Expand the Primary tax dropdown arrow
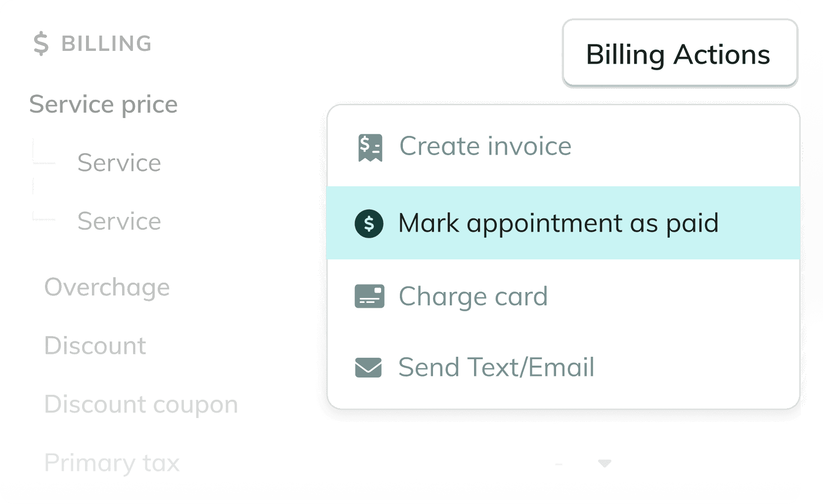This screenshot has width=823, height=504. 604,463
